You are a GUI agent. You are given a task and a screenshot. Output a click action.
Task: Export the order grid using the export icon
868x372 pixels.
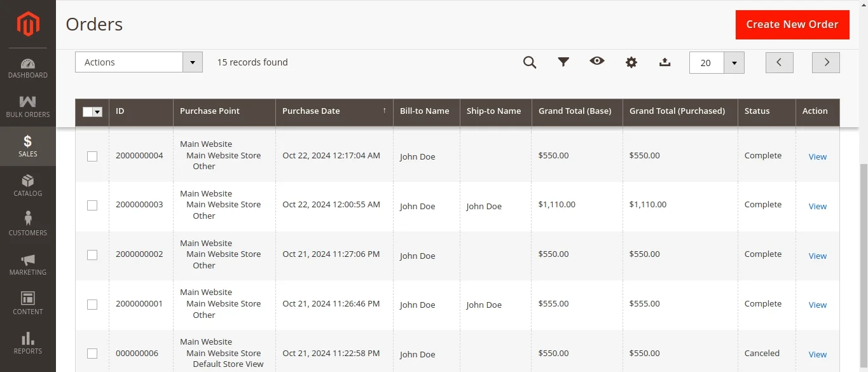pyautogui.click(x=665, y=62)
